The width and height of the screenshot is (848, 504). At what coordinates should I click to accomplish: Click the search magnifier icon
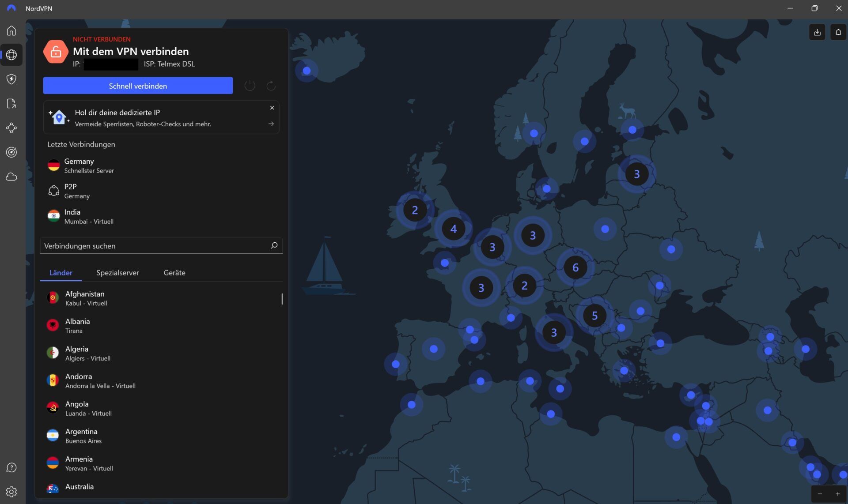point(274,245)
